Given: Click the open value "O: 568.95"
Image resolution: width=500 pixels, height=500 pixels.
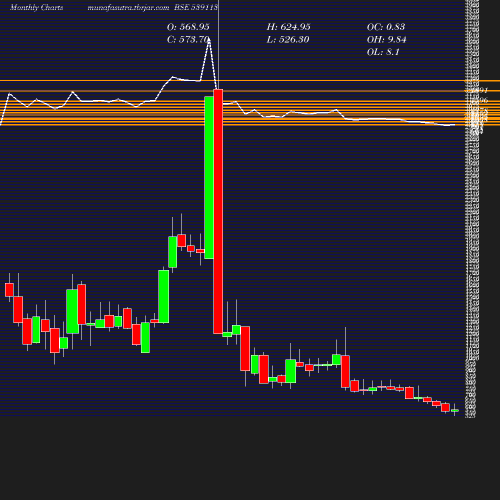Looking at the screenshot, I should click(188, 27).
